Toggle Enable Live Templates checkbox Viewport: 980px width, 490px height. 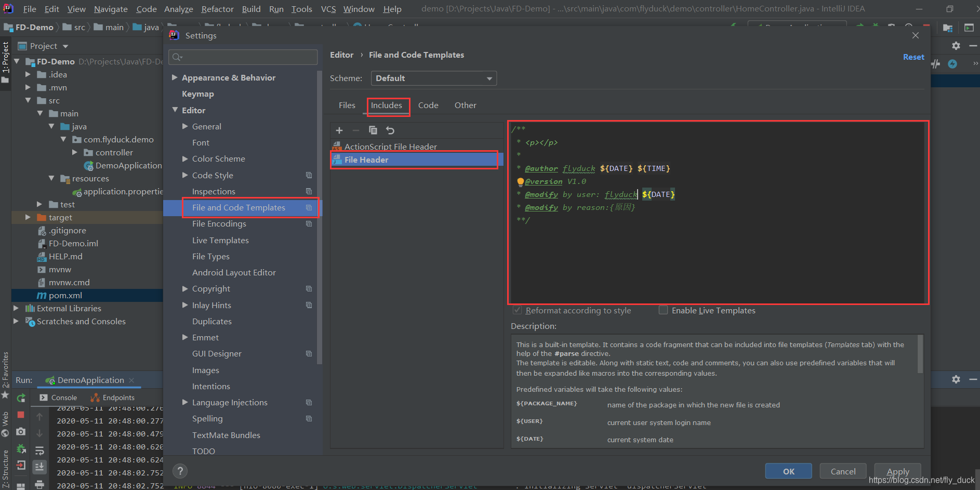(x=663, y=310)
